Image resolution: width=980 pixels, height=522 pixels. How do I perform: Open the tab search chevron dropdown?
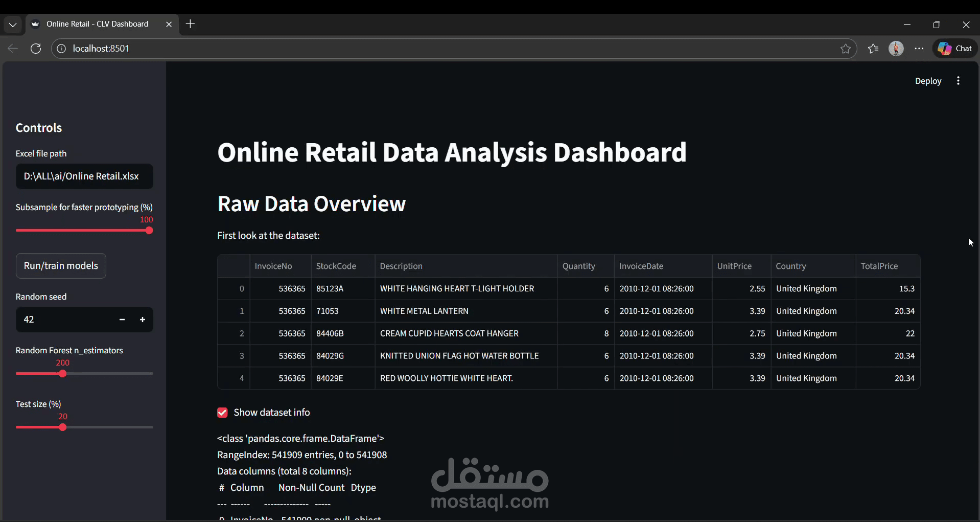tap(12, 24)
